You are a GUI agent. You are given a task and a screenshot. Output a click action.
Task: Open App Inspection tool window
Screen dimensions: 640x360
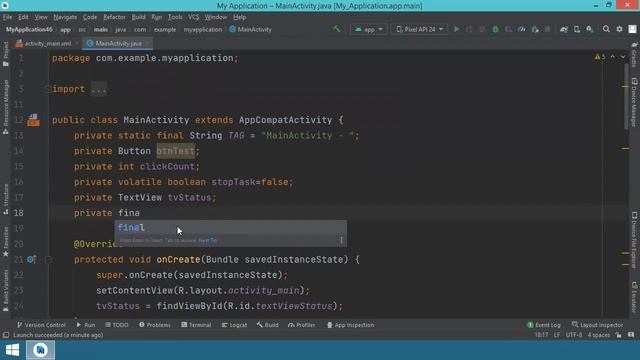pyautogui.click(x=351, y=325)
